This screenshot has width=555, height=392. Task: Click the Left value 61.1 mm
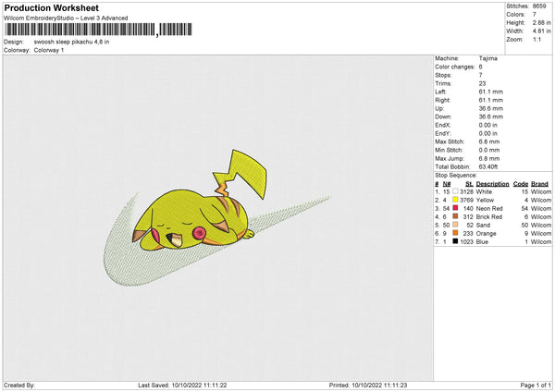[x=490, y=92]
